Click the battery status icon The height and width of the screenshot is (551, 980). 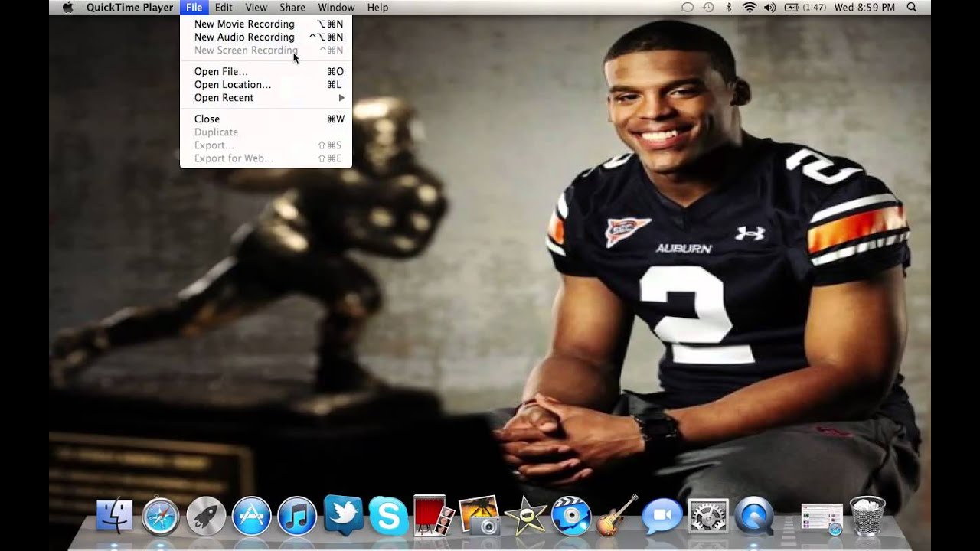pos(790,7)
